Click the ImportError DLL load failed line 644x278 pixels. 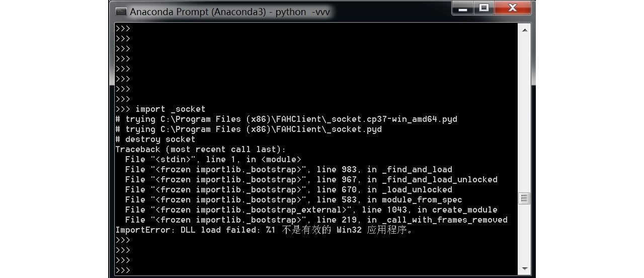[264, 230]
